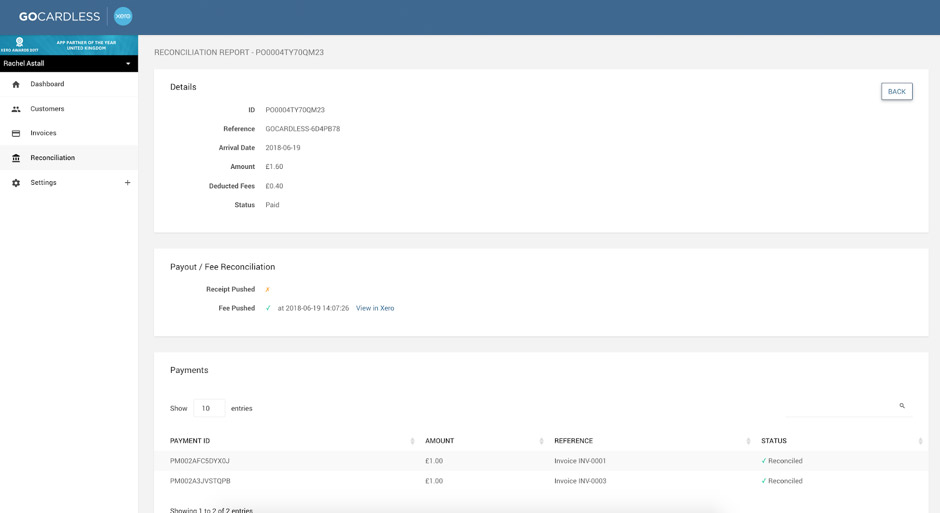Click payment ID PM002AFC5DYX0J

click(x=200, y=461)
